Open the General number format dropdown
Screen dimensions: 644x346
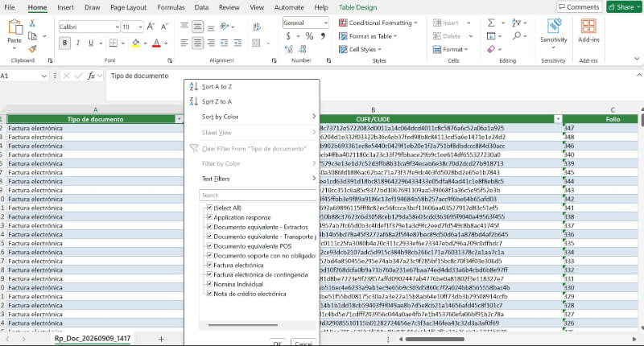(326, 23)
